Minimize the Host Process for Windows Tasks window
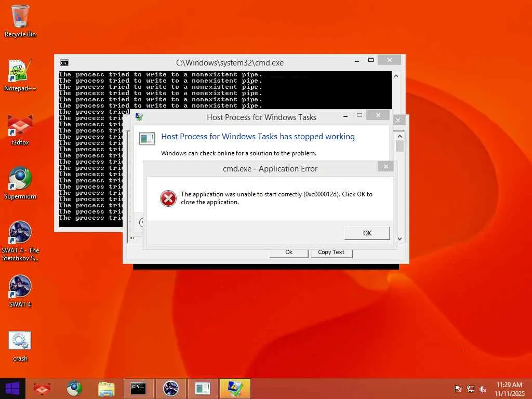532x399 pixels. point(345,116)
